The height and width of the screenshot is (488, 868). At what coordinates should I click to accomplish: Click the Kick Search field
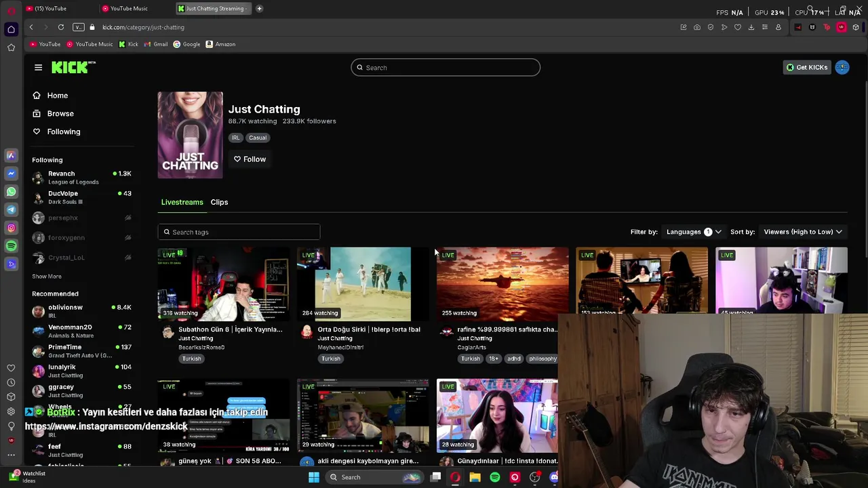click(446, 68)
